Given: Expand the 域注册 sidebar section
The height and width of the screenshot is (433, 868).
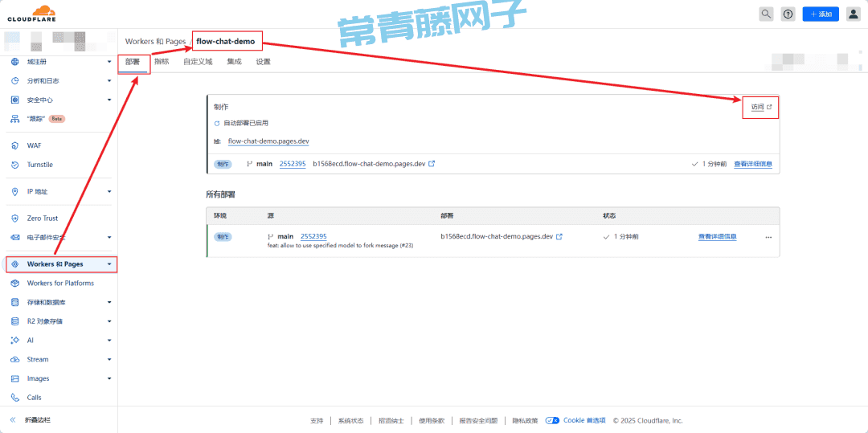Looking at the screenshot, I should [109, 62].
